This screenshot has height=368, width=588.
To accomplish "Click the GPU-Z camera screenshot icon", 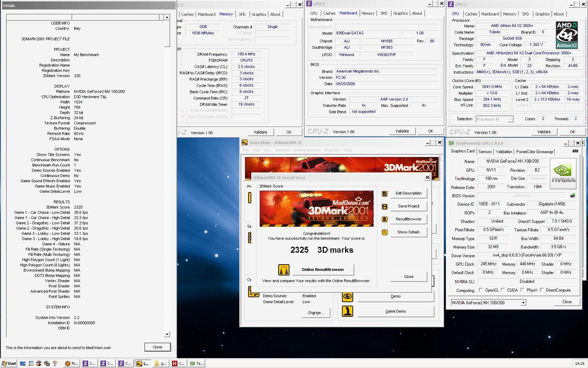I will coord(575,151).
